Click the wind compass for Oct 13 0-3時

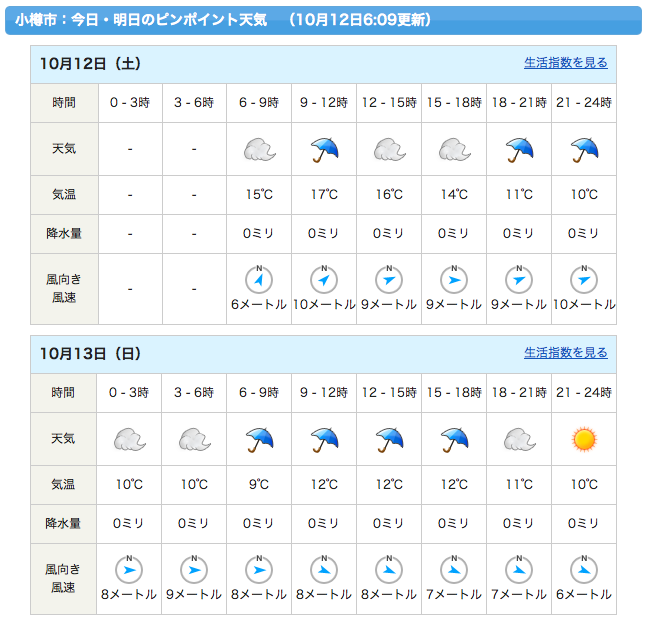[129, 569]
